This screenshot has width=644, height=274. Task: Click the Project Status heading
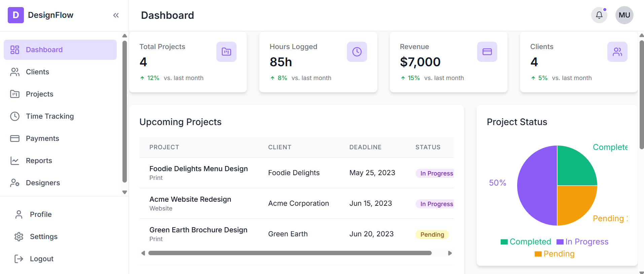click(517, 122)
